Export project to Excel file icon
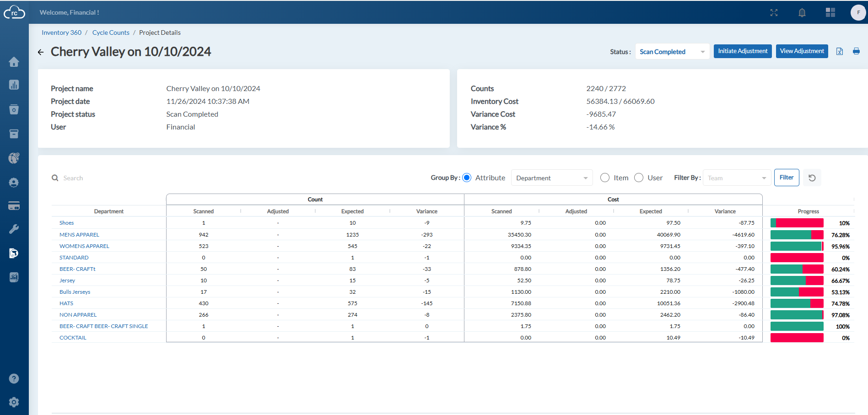The height and width of the screenshot is (415, 868). [840, 51]
